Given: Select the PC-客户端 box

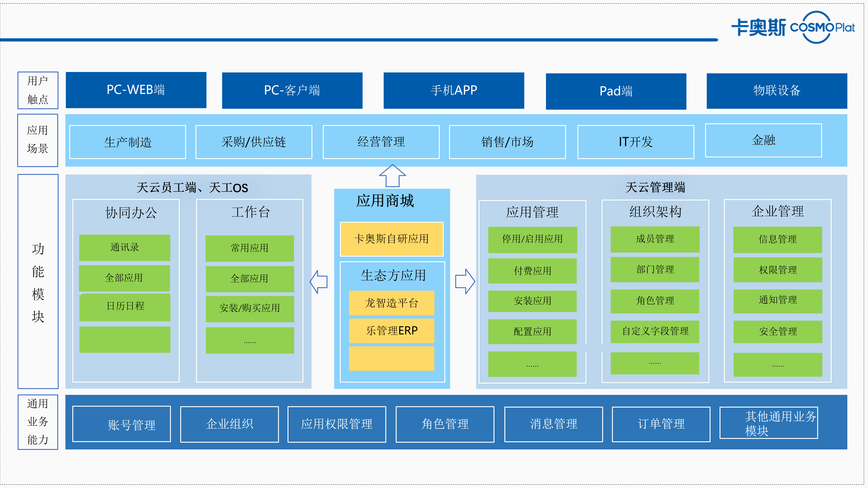Looking at the screenshot, I should 292,90.
